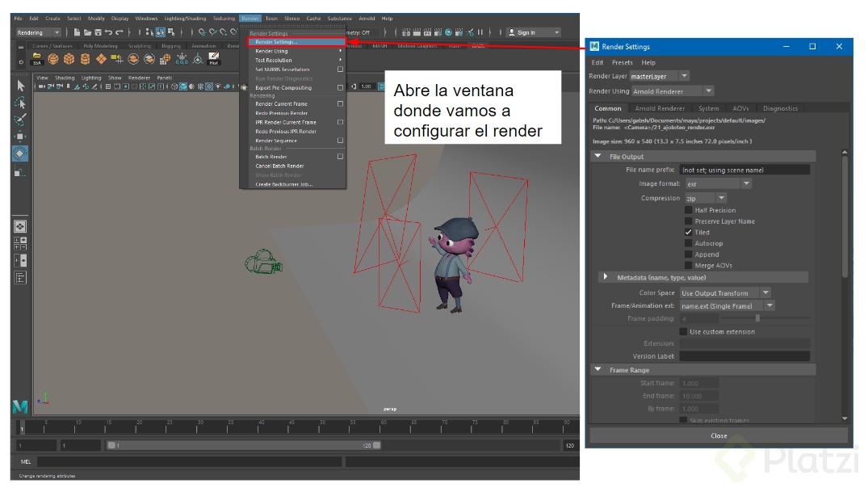Click the 0,0,0 pivot shelf icon
The width and height of the screenshot is (868, 488).
pos(182,59)
